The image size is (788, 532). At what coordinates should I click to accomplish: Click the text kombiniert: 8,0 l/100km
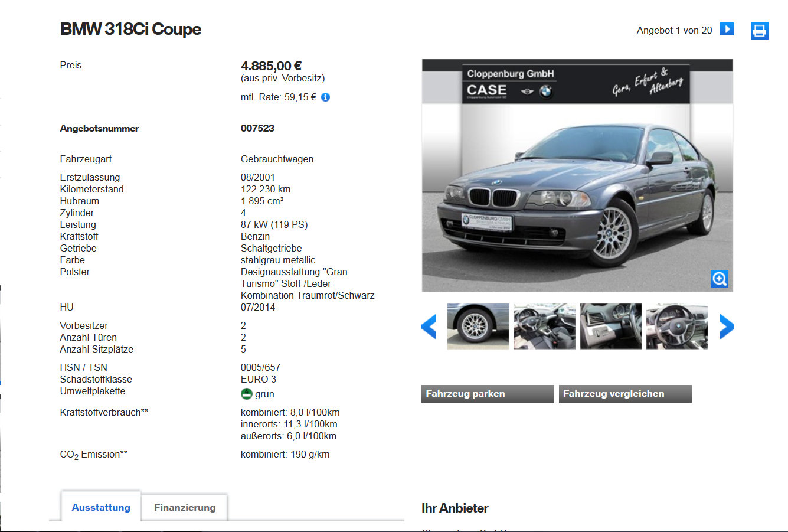click(x=290, y=412)
